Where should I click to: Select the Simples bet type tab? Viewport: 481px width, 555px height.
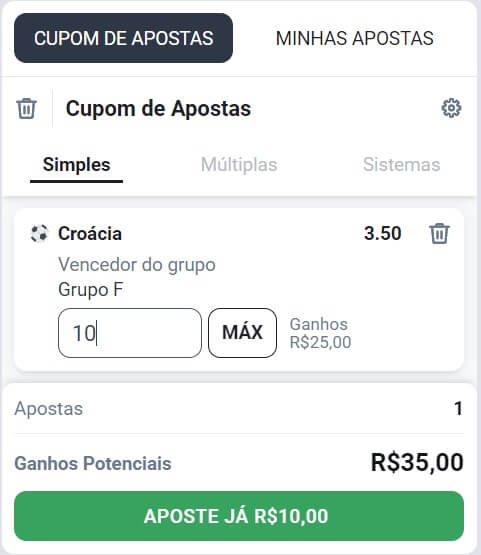pyautogui.click(x=76, y=165)
